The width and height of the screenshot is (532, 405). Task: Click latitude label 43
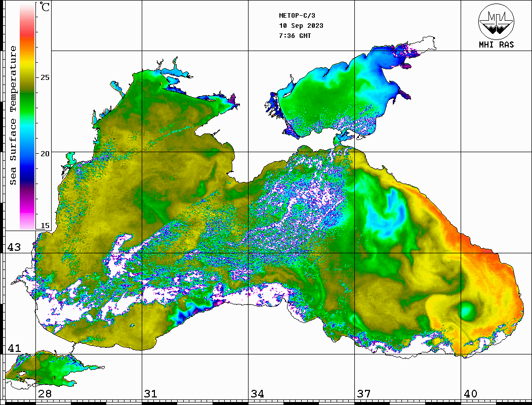14,247
